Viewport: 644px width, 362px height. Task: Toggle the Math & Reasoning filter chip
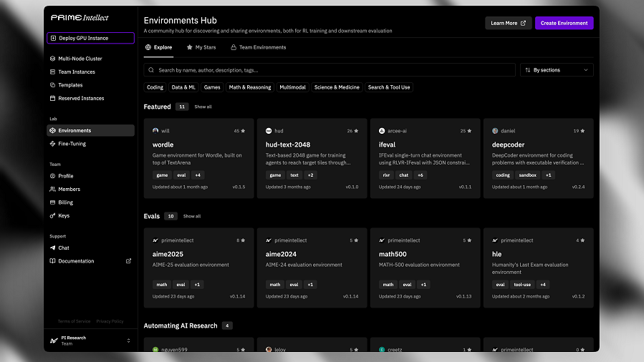(x=250, y=87)
